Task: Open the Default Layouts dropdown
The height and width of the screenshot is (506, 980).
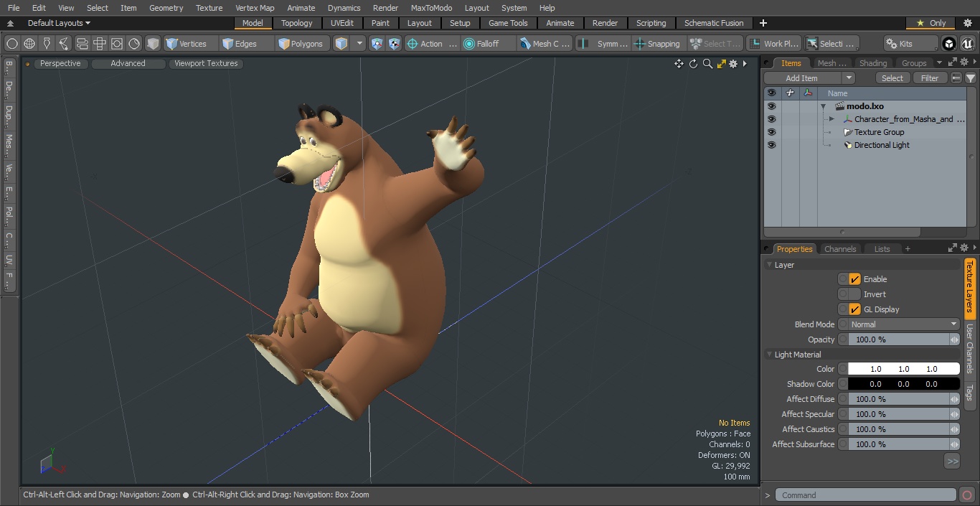Action: click(x=59, y=23)
